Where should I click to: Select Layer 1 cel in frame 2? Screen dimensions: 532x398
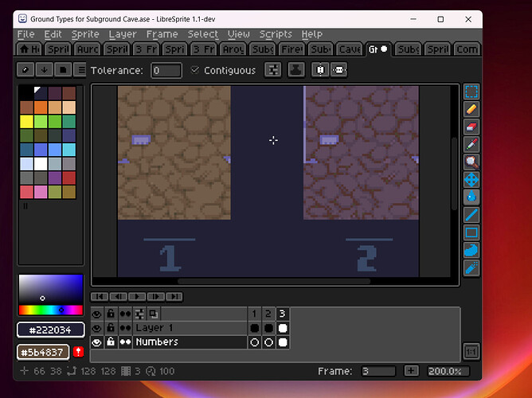point(268,328)
